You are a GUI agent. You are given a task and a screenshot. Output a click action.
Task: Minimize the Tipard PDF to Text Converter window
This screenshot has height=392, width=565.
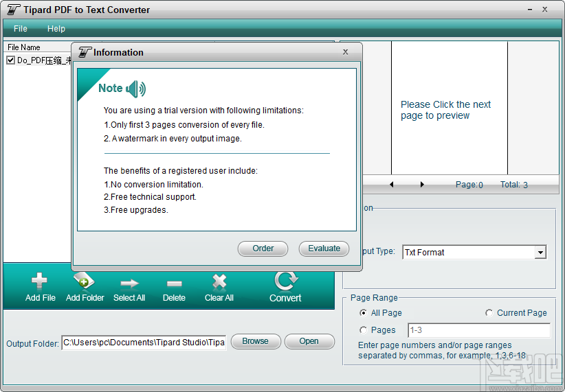[530, 10]
